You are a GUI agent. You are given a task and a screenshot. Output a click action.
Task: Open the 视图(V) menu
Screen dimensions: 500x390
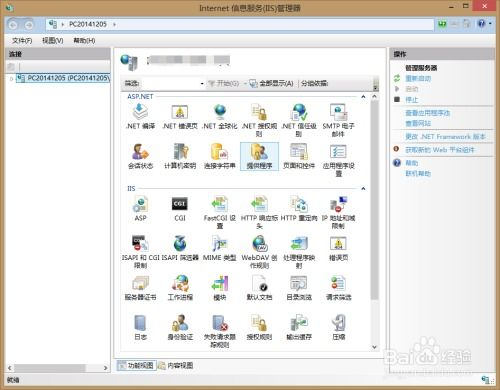click(53, 41)
